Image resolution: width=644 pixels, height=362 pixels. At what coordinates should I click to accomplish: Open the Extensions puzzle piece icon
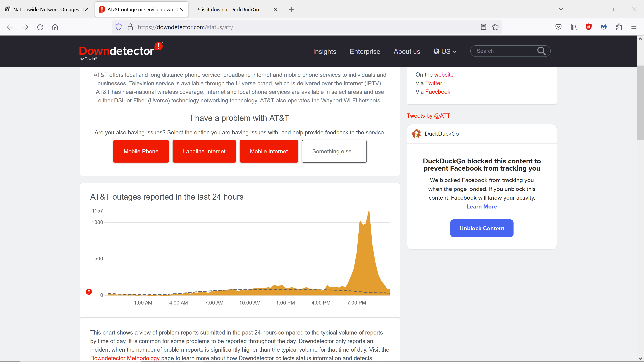click(x=619, y=27)
